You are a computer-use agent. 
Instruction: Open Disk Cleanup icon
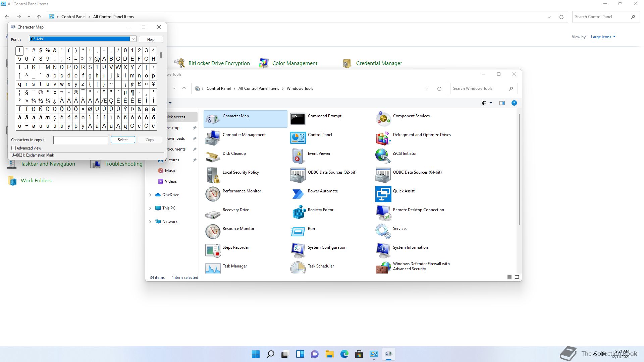click(x=213, y=156)
